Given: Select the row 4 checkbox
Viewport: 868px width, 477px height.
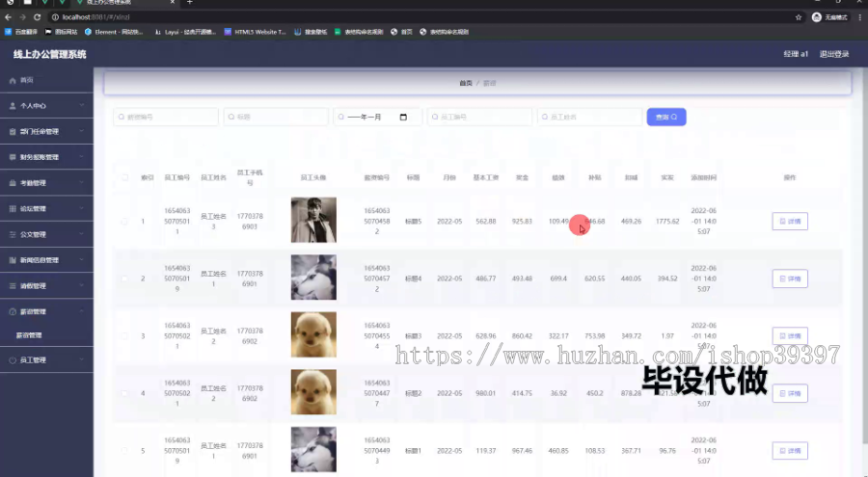Looking at the screenshot, I should [x=124, y=393].
